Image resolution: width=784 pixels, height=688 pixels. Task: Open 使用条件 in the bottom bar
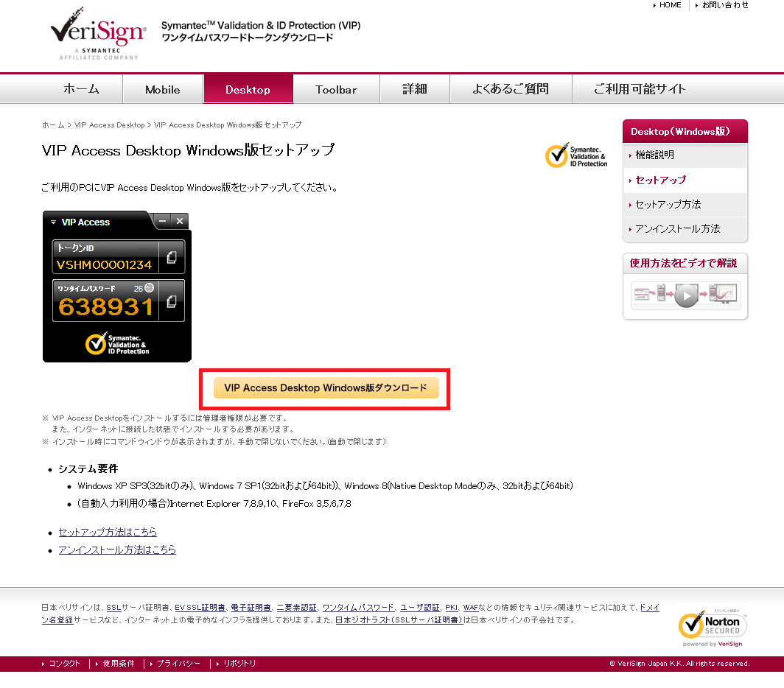[x=119, y=664]
